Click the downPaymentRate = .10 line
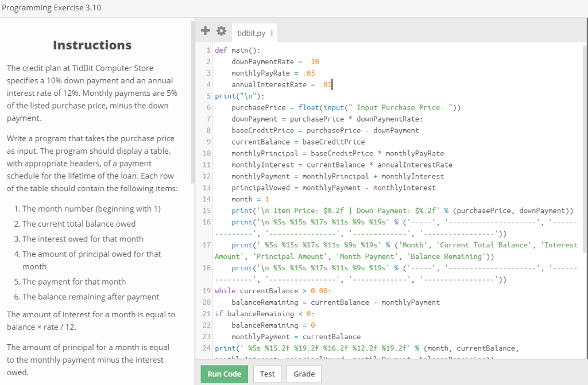 (275, 62)
